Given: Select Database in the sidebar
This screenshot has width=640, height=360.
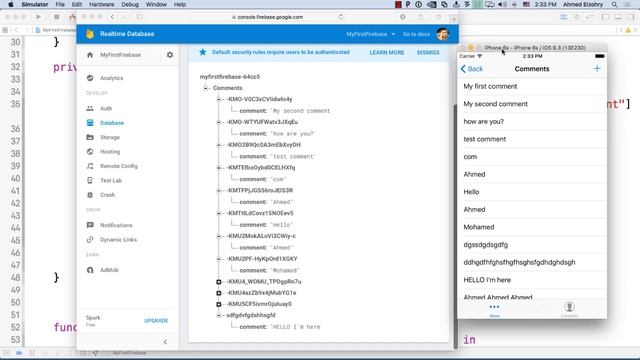Looking at the screenshot, I should click(112, 123).
